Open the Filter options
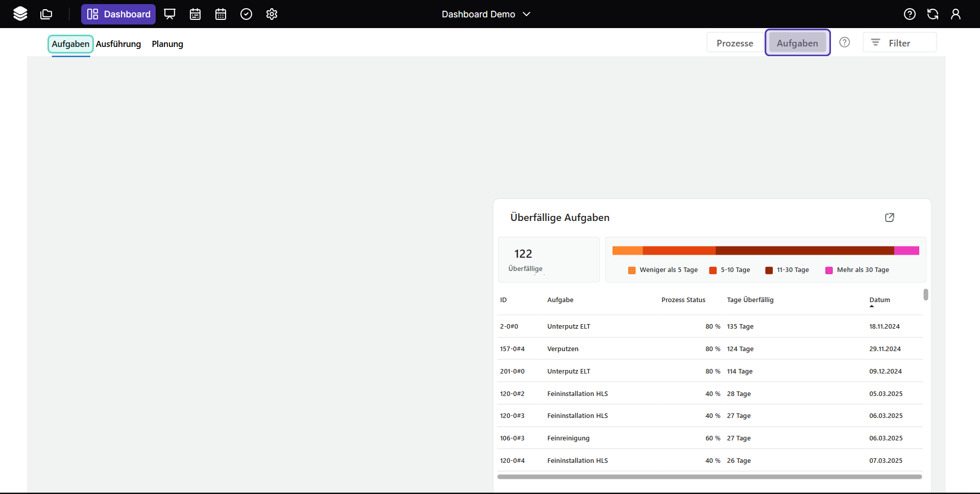This screenshot has height=494, width=980. [x=899, y=43]
